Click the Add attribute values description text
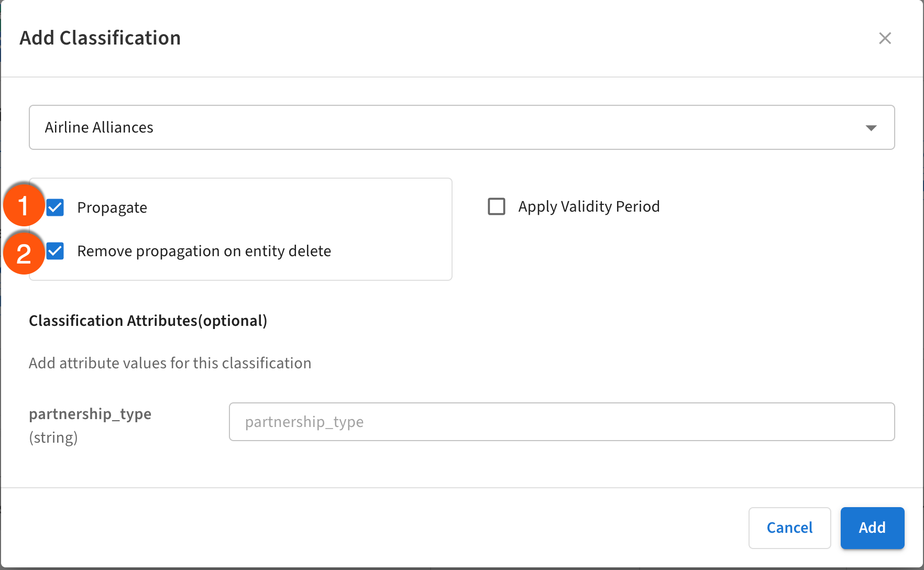Viewport: 924px width, 570px height. 170,363
